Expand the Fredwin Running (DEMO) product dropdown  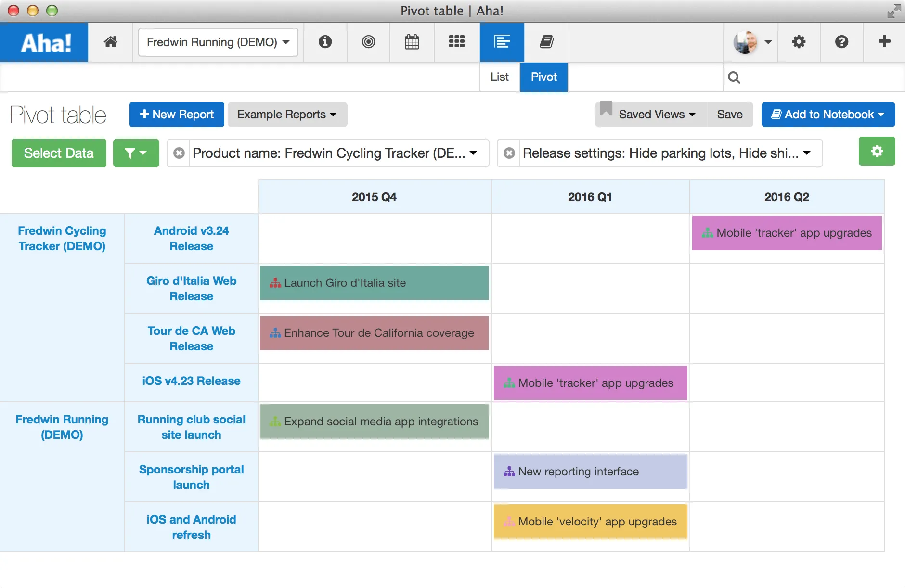(218, 42)
